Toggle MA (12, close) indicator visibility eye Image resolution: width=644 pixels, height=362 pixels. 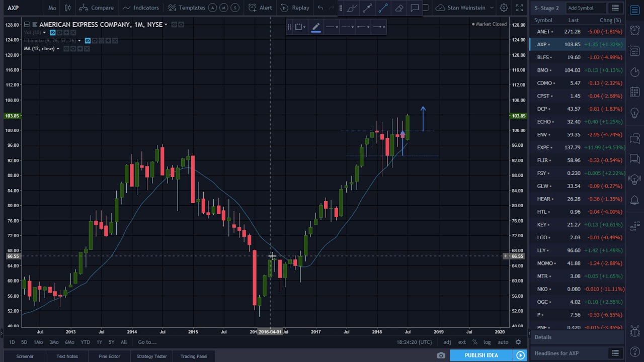click(x=66, y=49)
